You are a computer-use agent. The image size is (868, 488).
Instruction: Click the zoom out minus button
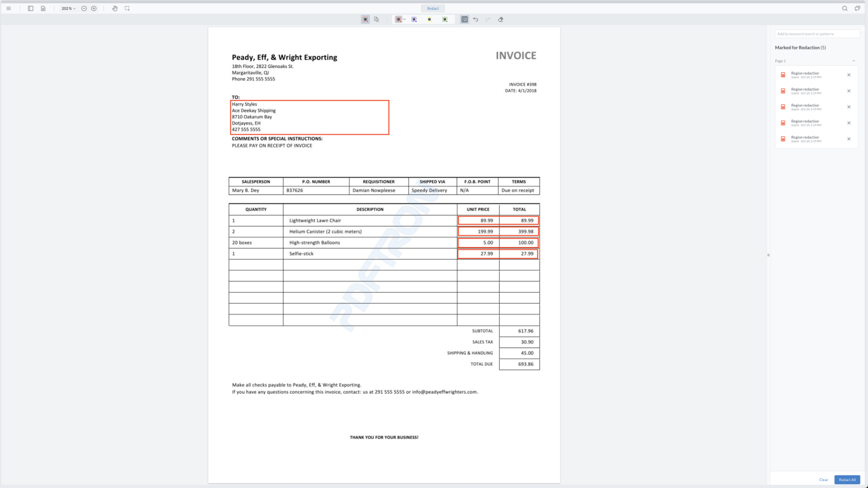[84, 8]
